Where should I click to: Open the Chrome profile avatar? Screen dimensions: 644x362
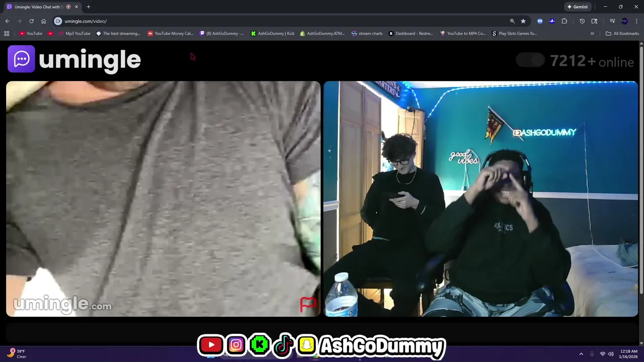(624, 21)
